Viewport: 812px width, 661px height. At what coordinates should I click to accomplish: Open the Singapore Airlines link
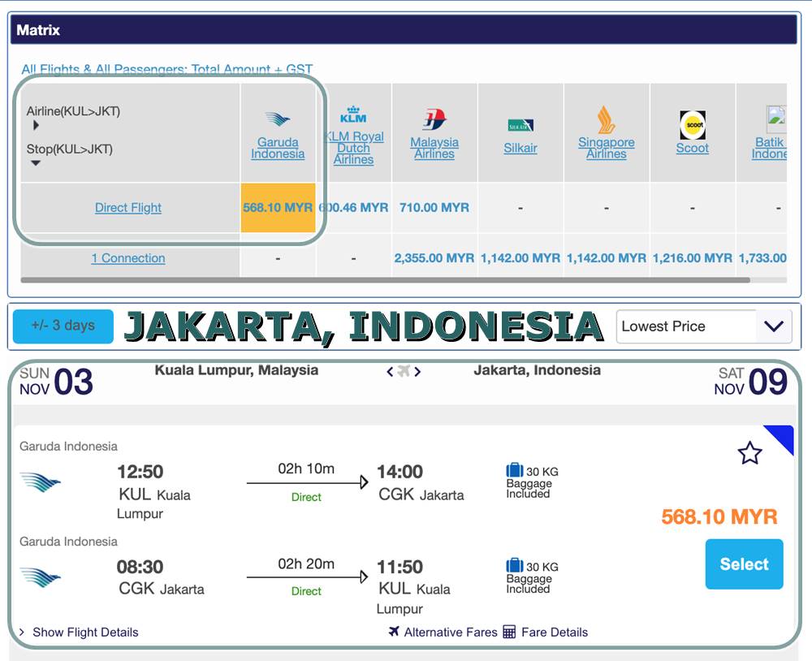(x=607, y=148)
